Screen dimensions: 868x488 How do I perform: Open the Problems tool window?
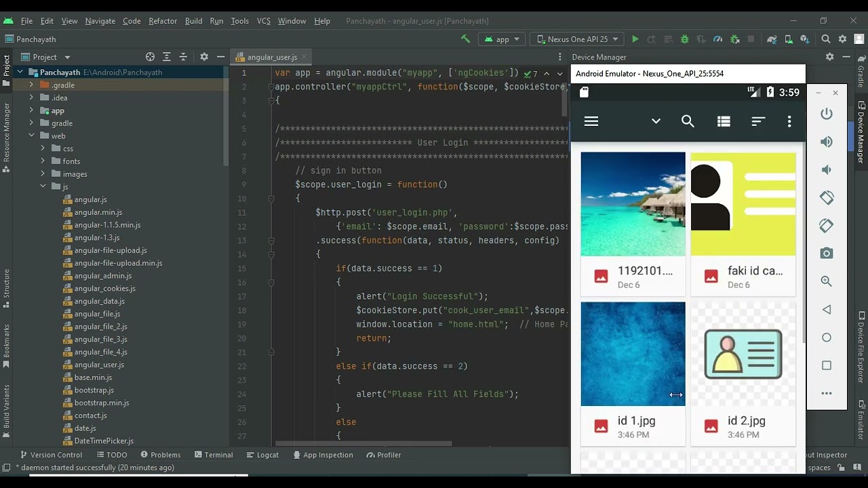coord(161,455)
